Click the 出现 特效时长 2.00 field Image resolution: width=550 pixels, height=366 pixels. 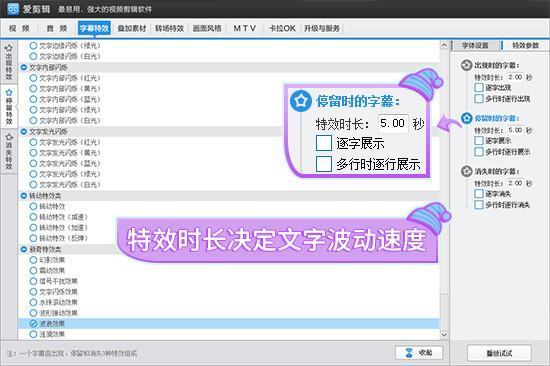point(515,77)
